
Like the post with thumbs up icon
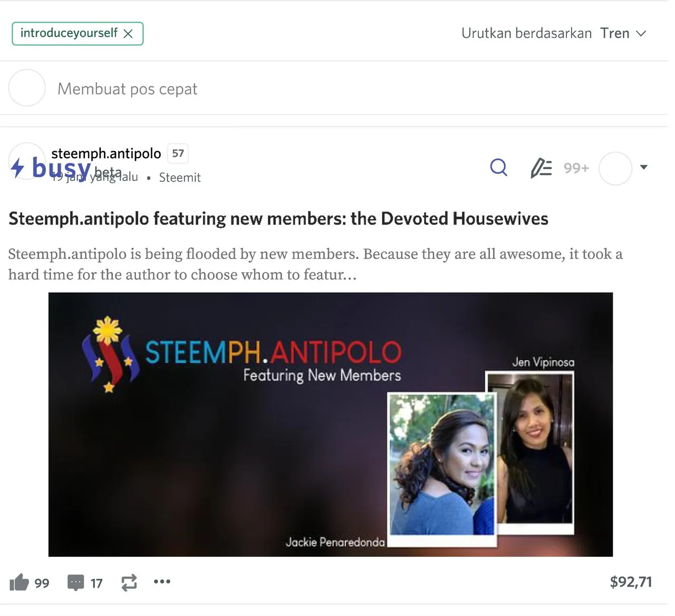point(19,582)
